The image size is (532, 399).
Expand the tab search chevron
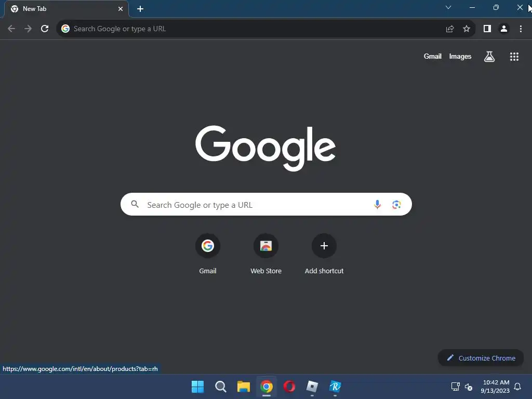pyautogui.click(x=448, y=7)
